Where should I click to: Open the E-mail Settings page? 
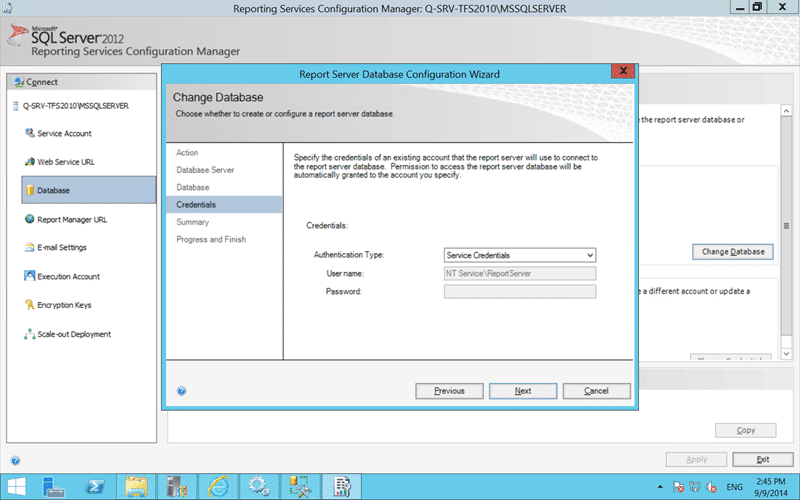click(x=62, y=247)
